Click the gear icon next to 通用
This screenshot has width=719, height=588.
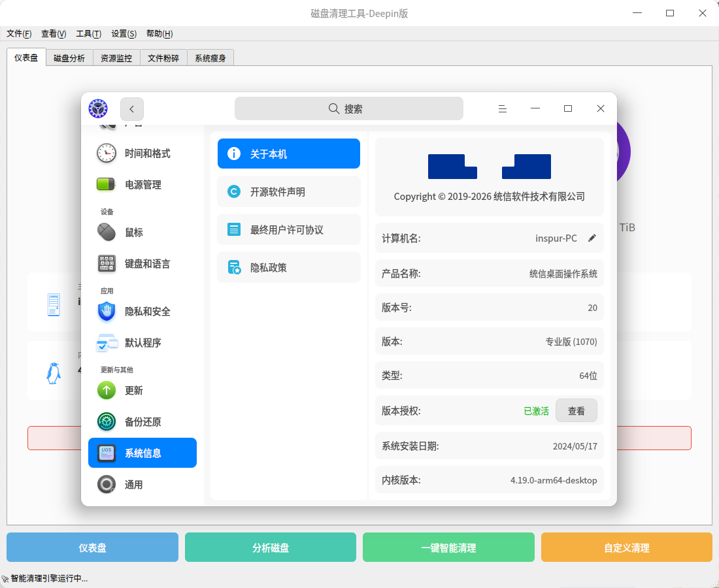coord(107,484)
